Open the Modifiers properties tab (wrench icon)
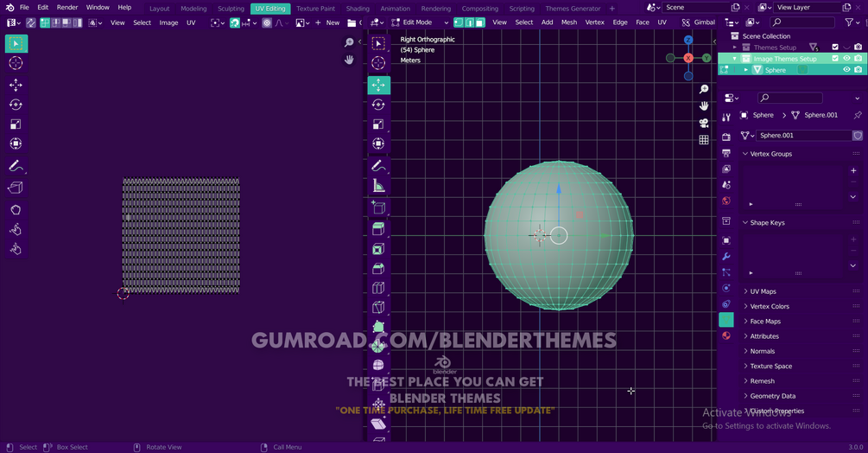This screenshot has height=453, width=868. (x=726, y=257)
